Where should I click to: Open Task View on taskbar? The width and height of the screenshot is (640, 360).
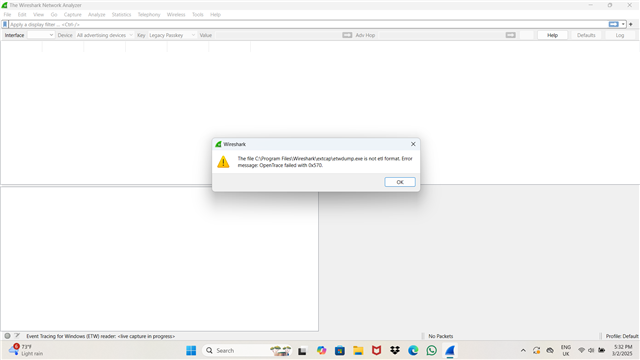click(302, 351)
